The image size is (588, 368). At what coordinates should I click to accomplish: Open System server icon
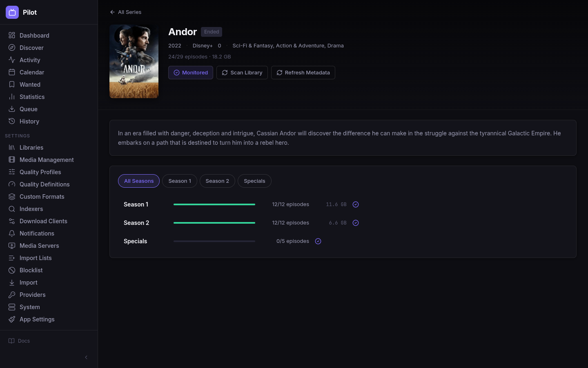pyautogui.click(x=12, y=307)
